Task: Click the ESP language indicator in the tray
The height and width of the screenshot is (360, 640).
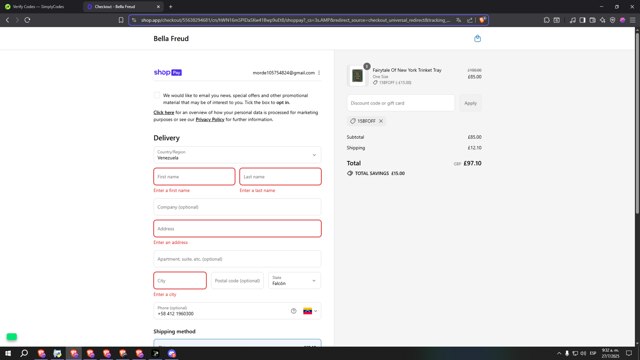Action: pos(593,353)
